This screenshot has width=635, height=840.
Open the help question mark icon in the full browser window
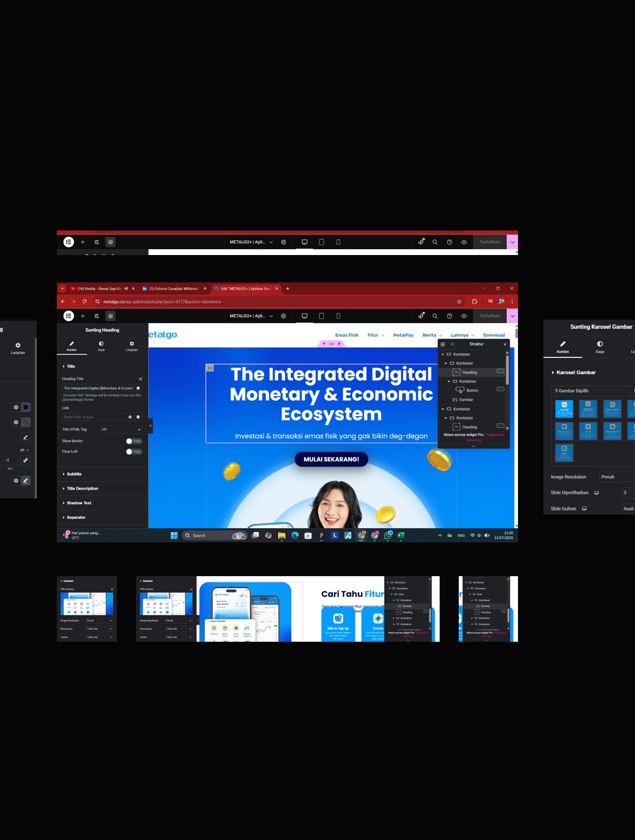pyautogui.click(x=449, y=316)
